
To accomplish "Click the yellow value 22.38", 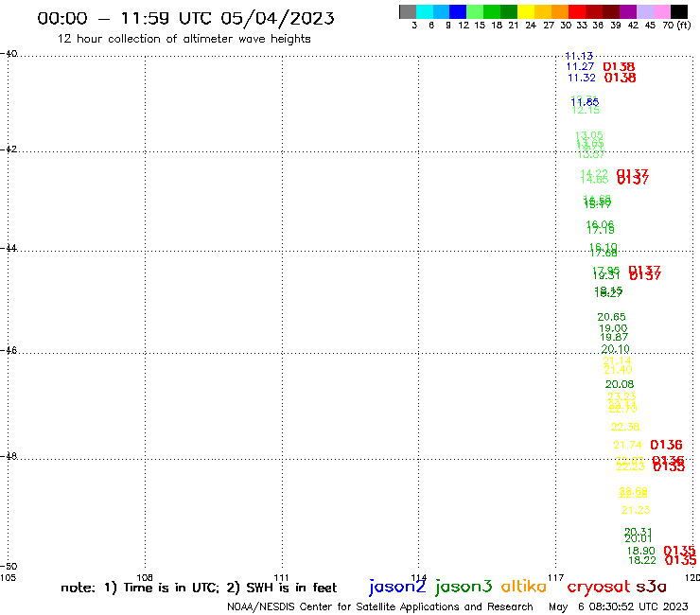I will 625,427.
